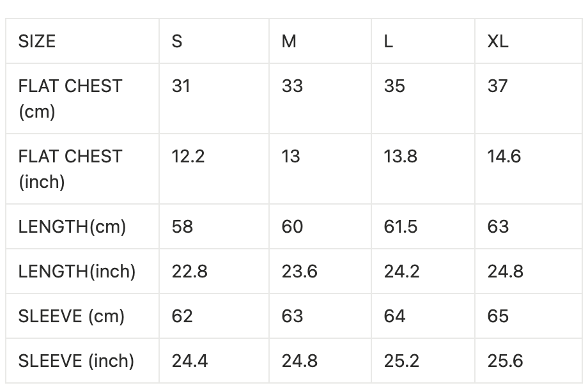
Task: Select the S size column header
Action: tap(177, 42)
